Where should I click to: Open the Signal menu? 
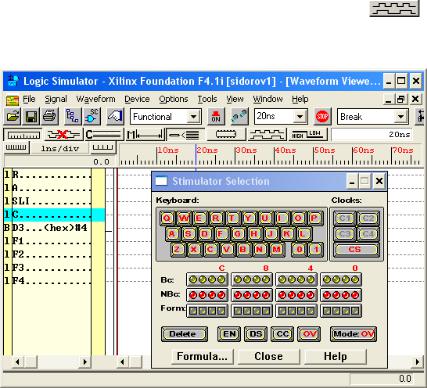(x=56, y=99)
